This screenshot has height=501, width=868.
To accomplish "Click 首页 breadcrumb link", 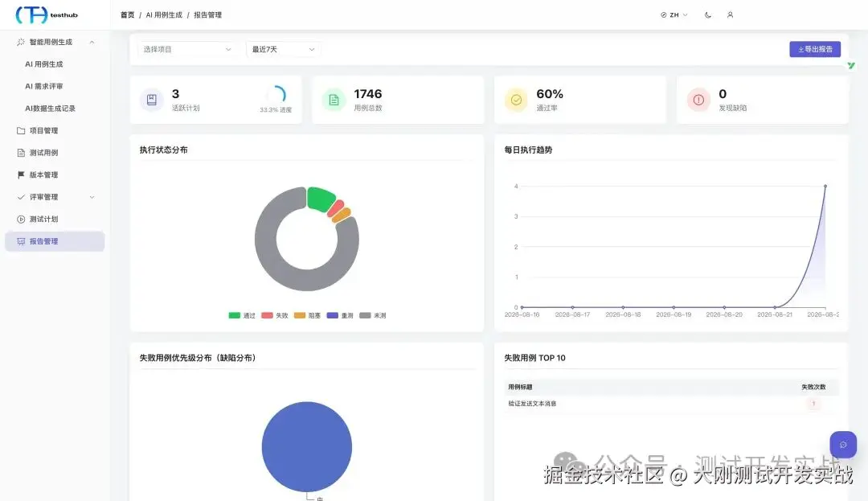I will (127, 15).
